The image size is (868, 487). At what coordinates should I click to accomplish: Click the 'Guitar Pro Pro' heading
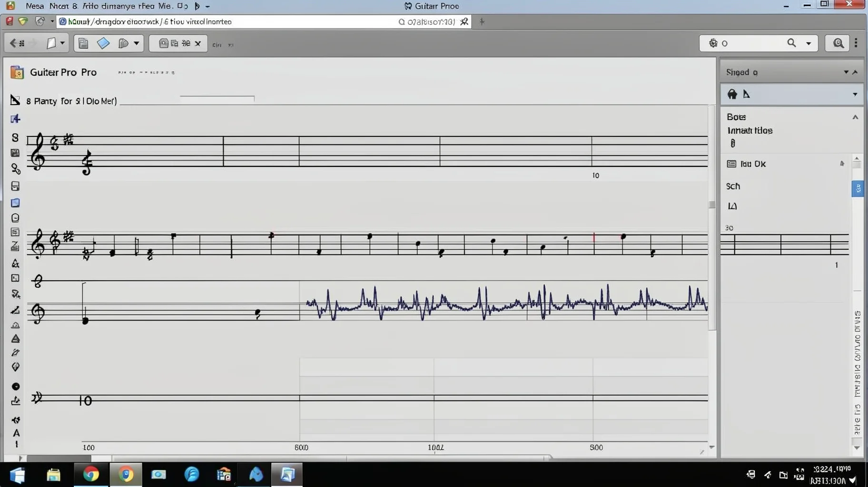coord(63,72)
